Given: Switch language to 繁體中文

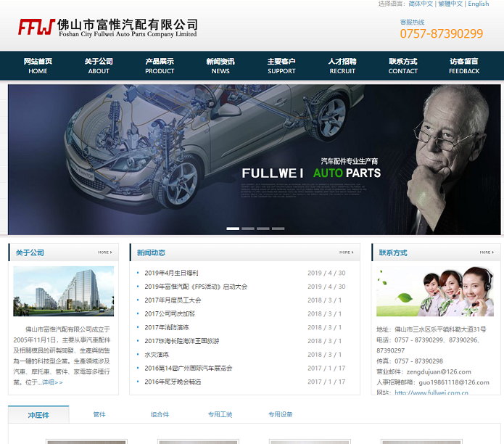Looking at the screenshot, I should coord(450,4).
